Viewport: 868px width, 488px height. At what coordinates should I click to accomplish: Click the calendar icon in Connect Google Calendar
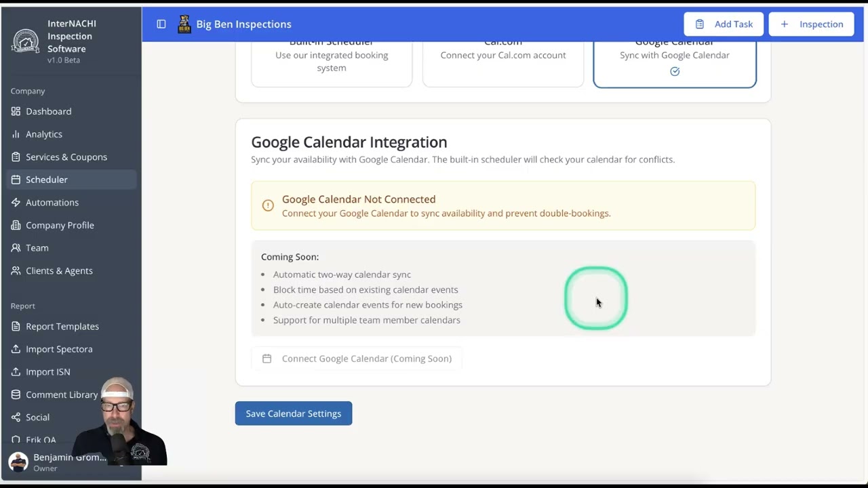(267, 359)
